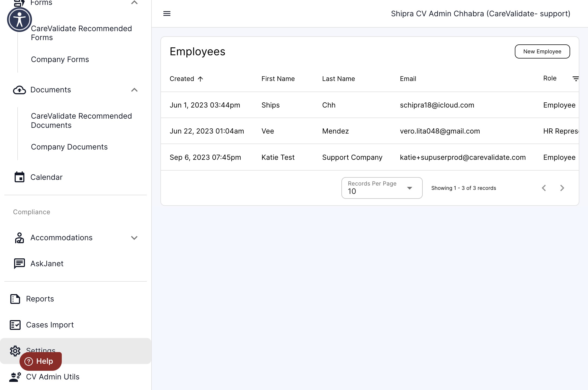The height and width of the screenshot is (390, 588).
Task: Open the Cases Import menu item
Action: tap(50, 325)
